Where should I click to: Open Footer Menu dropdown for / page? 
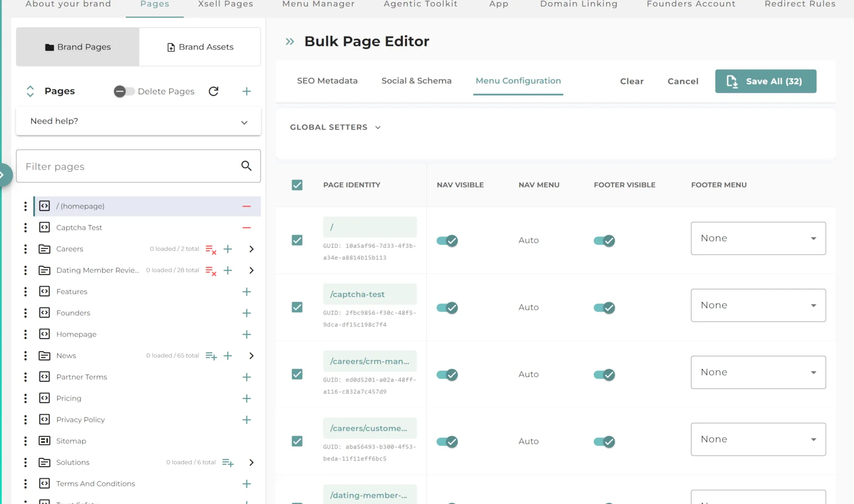[758, 238]
